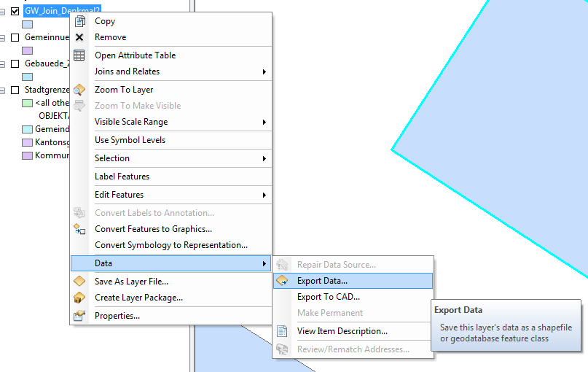Click the Zoom To Layer icon
This screenshot has height=372, width=588.
(80, 90)
